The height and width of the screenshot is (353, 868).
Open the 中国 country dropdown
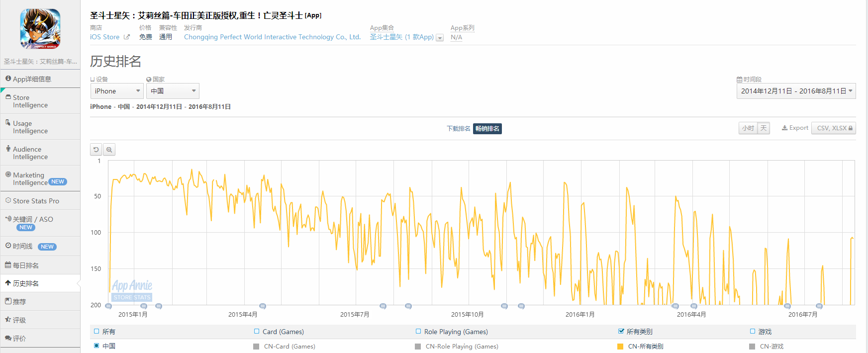[173, 91]
